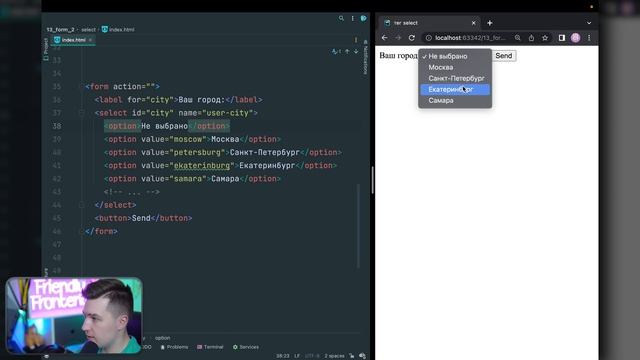Reload the localhost page
Viewport: 640px width, 360px height.
point(411,38)
